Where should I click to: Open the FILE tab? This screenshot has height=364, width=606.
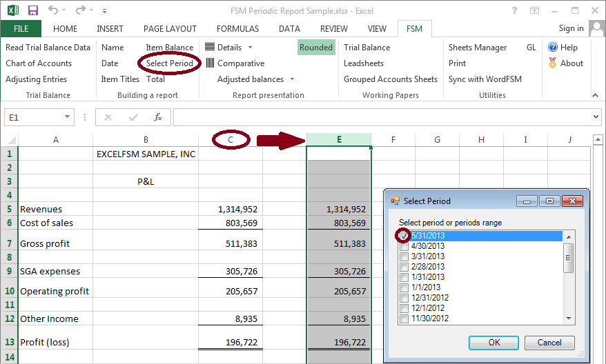tap(21, 28)
